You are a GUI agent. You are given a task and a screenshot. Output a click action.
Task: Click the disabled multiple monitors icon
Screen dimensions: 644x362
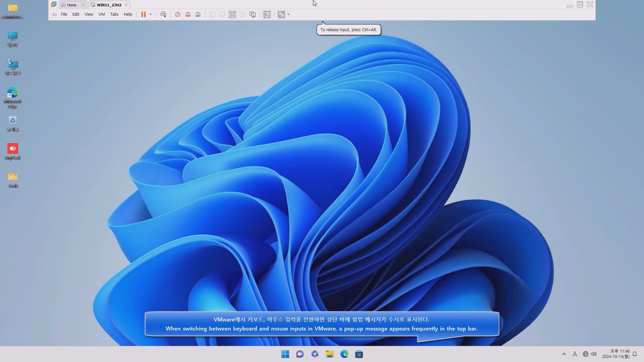[253, 14]
